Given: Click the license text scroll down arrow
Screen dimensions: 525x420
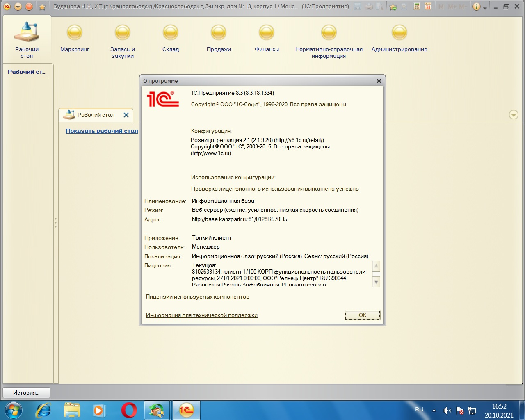Looking at the screenshot, I should (376, 282).
